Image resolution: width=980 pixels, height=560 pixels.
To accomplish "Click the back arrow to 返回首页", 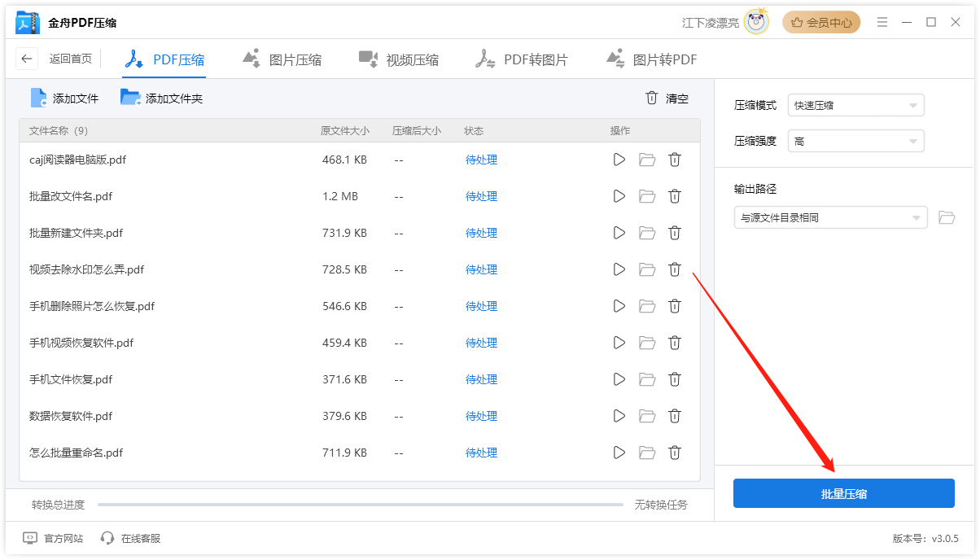I will click(x=25, y=58).
